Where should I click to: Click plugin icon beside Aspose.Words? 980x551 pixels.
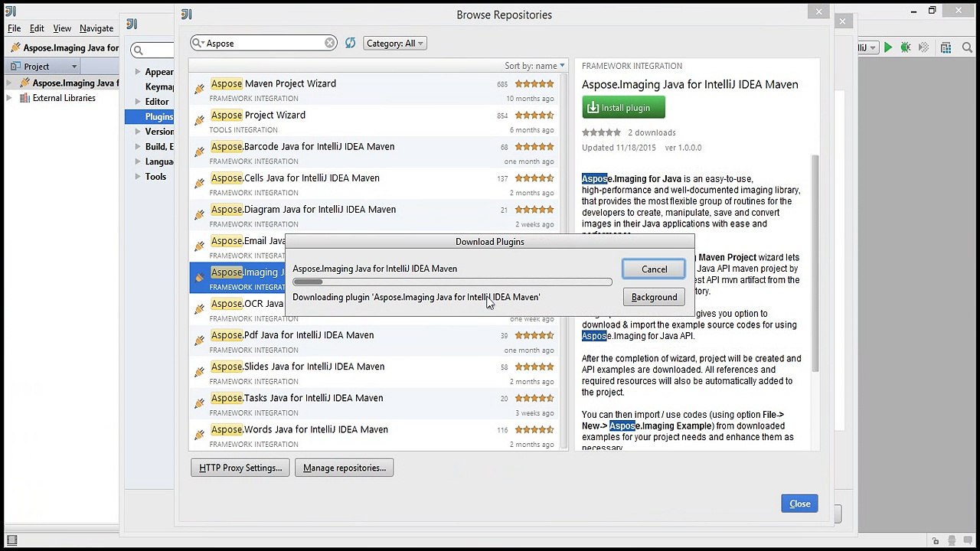[x=199, y=434]
